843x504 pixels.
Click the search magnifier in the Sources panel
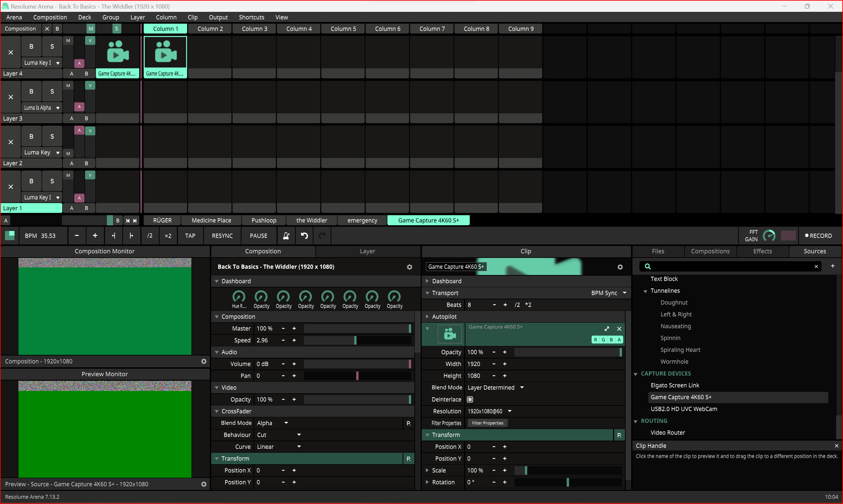point(648,266)
